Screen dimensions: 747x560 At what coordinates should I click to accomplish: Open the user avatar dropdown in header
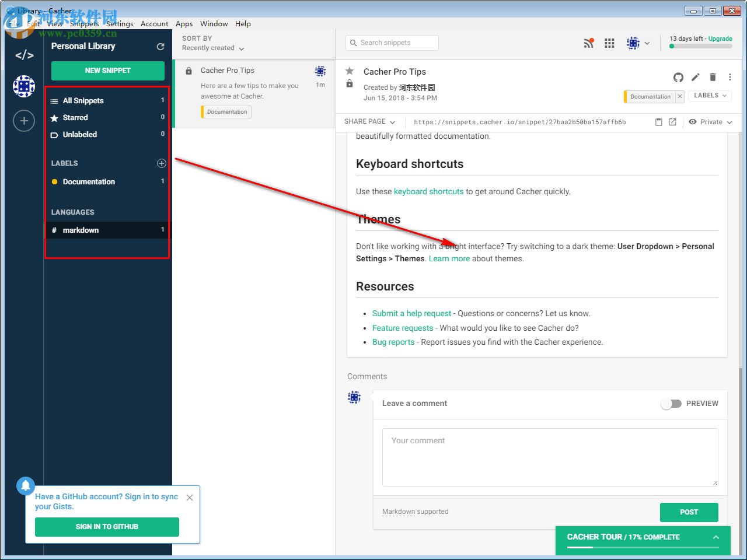[x=638, y=43]
